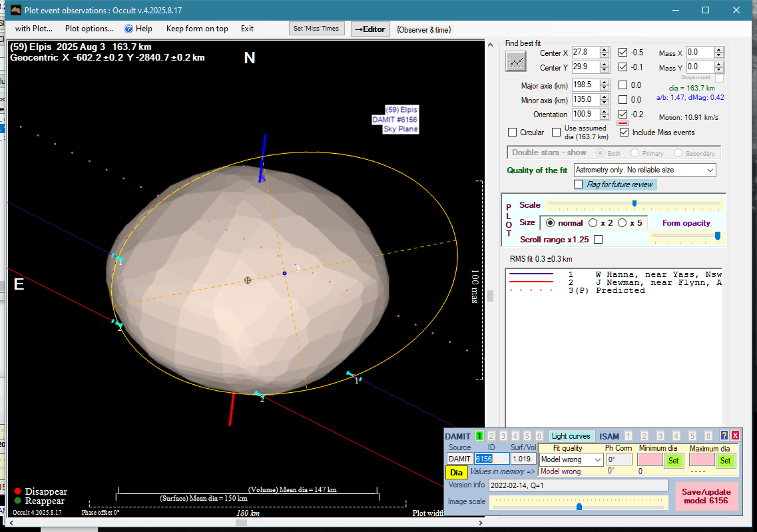This screenshot has width=757, height=532.
Task: Select the x 2 size radio button
Action: click(x=593, y=223)
